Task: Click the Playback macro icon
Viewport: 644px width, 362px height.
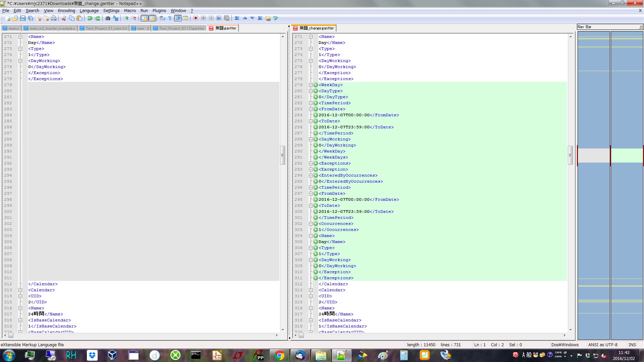Action: click(211, 18)
